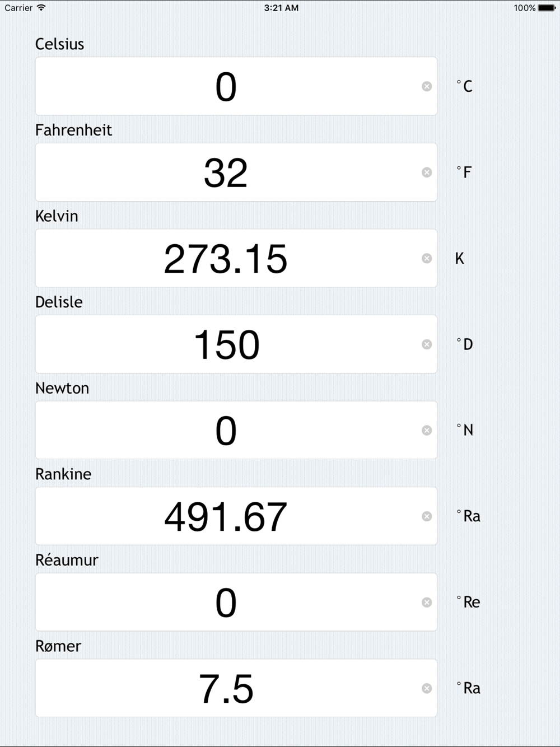Focus the Newton temperature input field
This screenshot has width=560, height=747.
point(236,430)
